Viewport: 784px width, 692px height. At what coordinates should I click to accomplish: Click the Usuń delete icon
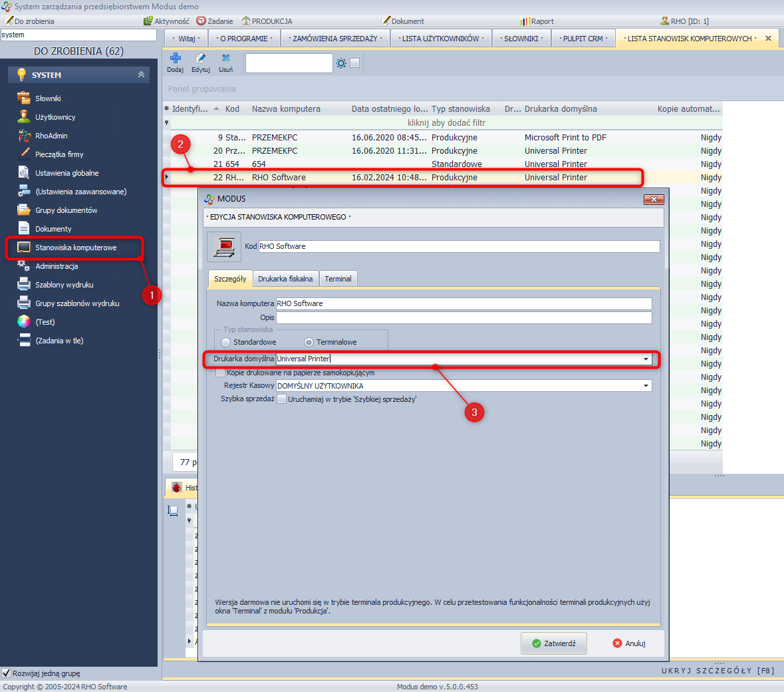(226, 59)
